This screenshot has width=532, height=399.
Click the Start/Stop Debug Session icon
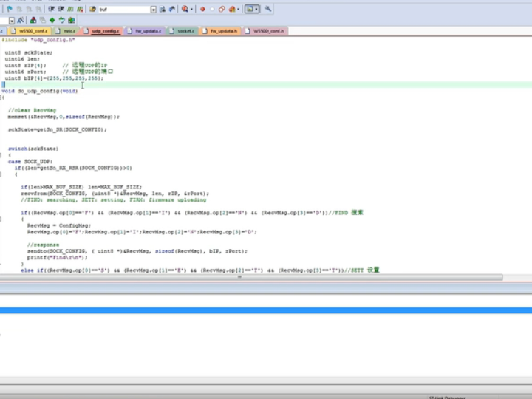pyautogui.click(x=185, y=10)
